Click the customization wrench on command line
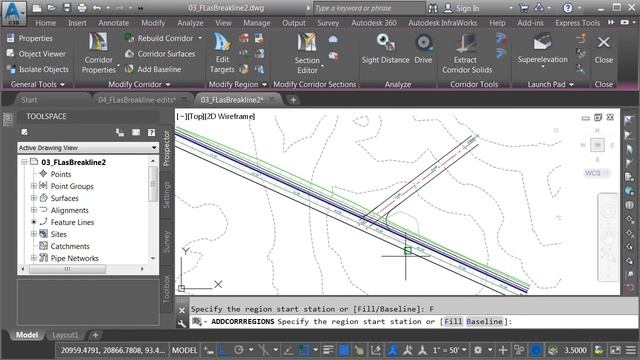The height and width of the screenshot is (360, 640). [x=182, y=323]
